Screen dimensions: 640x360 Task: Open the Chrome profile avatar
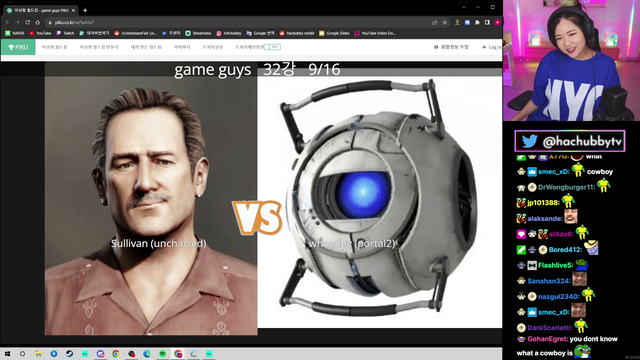point(497,22)
